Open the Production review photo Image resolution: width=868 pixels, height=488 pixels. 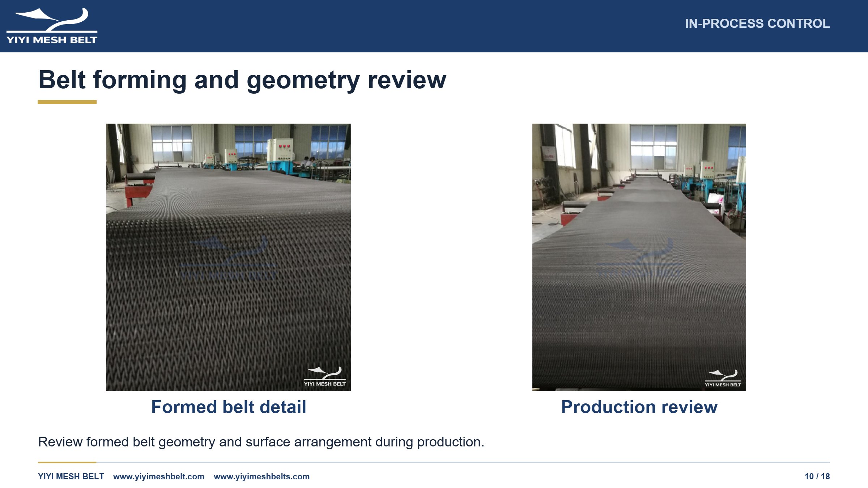pos(639,257)
